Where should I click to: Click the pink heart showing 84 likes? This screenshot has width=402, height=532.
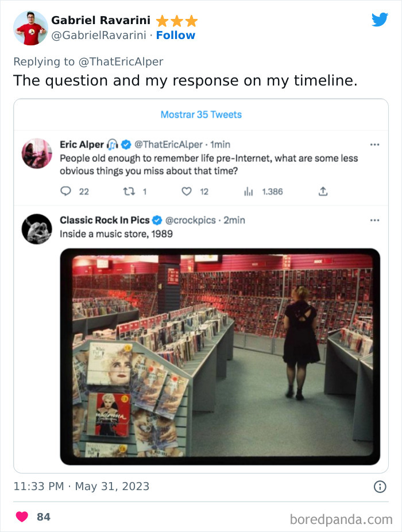click(22, 517)
